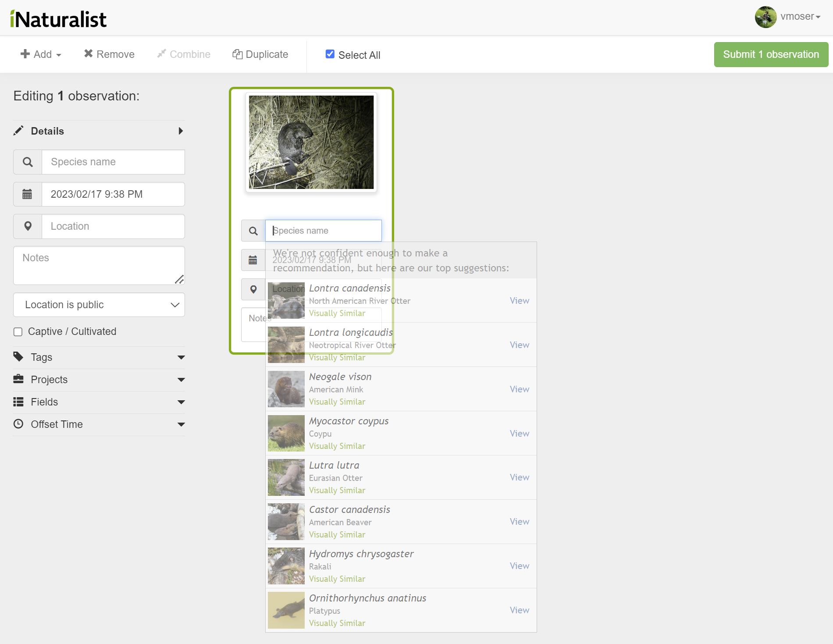Click View for American Mink
833x644 pixels.
tap(520, 389)
